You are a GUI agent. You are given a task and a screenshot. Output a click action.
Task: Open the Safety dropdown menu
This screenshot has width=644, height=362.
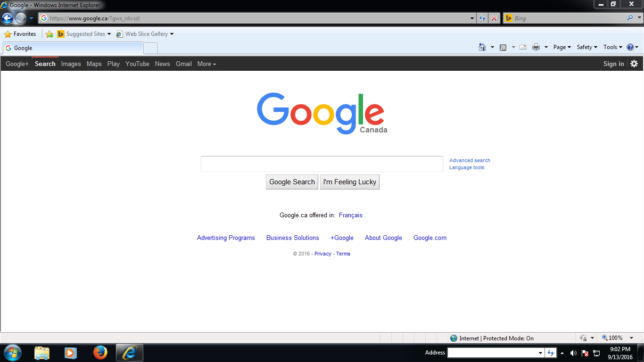click(x=587, y=47)
